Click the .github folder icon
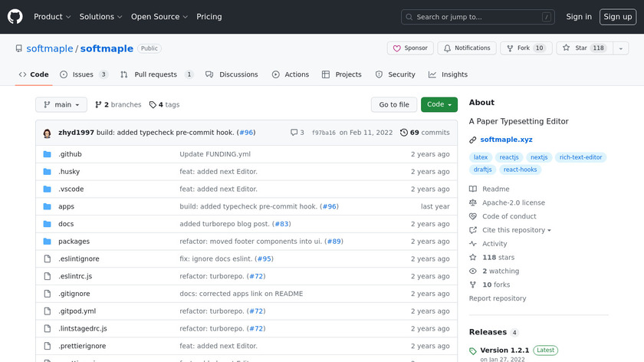The width and height of the screenshot is (644, 362). 47,154
